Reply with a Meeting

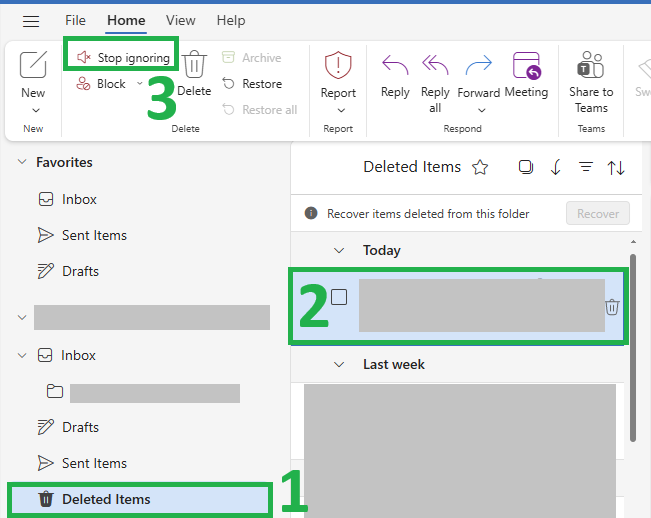tap(526, 75)
